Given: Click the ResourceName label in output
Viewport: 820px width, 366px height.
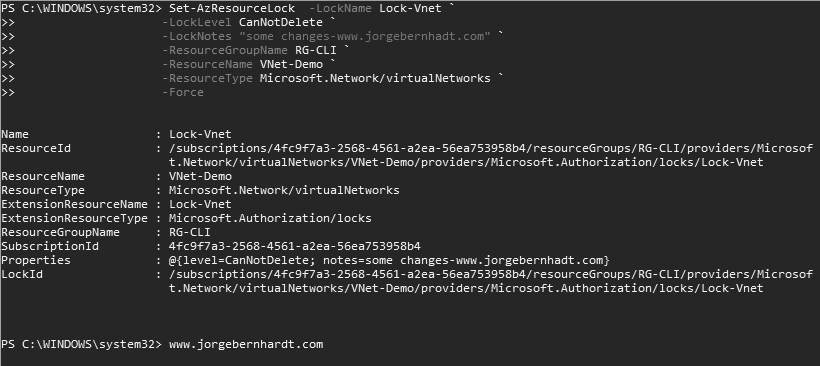Looking at the screenshot, I should [43, 176].
